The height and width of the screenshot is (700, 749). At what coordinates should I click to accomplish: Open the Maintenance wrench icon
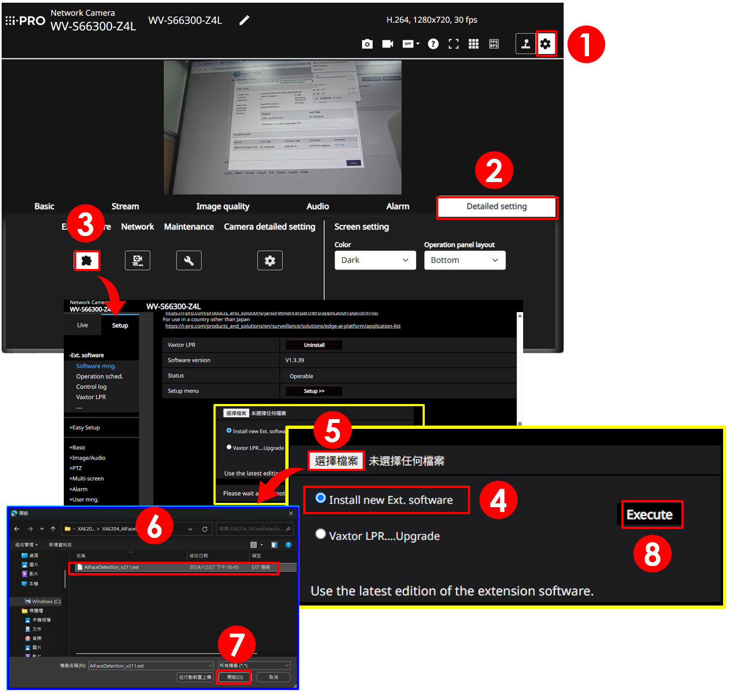pyautogui.click(x=189, y=260)
